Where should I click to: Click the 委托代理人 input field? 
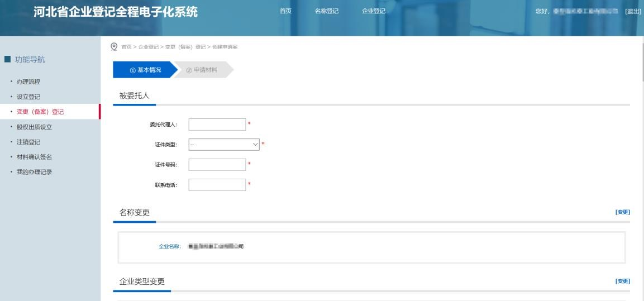[x=217, y=125]
